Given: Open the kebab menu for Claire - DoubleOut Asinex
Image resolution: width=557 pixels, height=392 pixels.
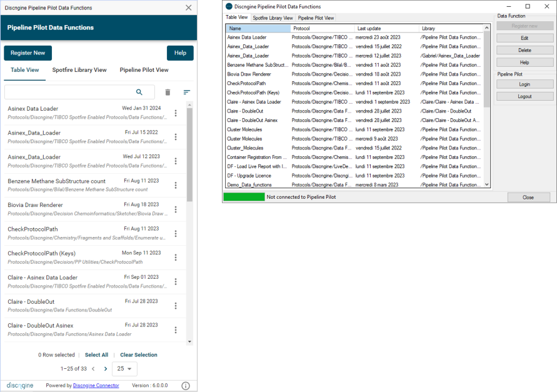Looking at the screenshot, I should [x=176, y=330].
